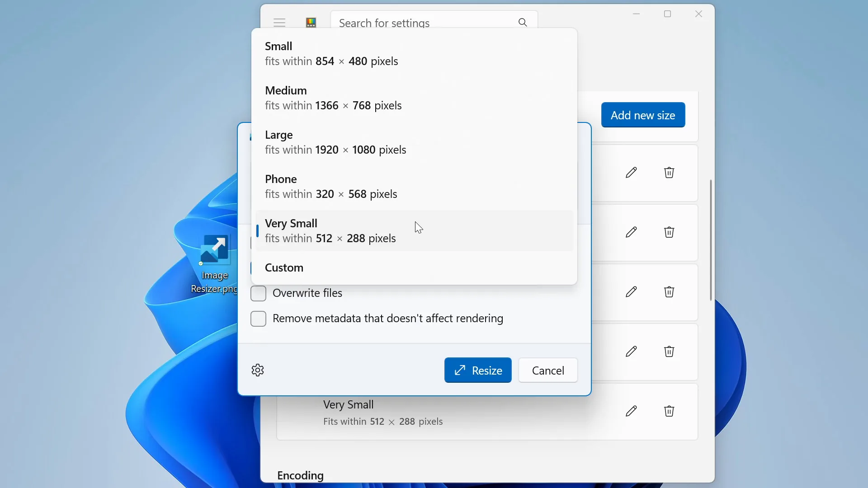This screenshot has height=488, width=868.
Task: Click the settings window vertical scrollbar
Action: (711, 240)
